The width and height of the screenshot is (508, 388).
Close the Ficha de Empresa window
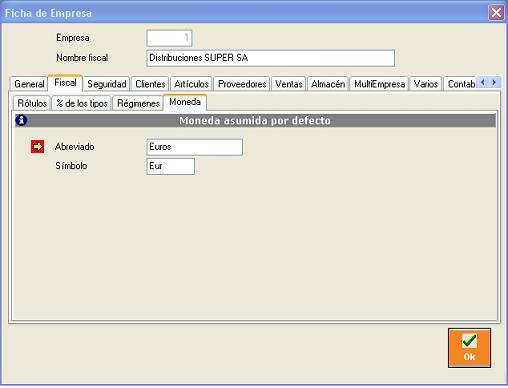pos(496,13)
